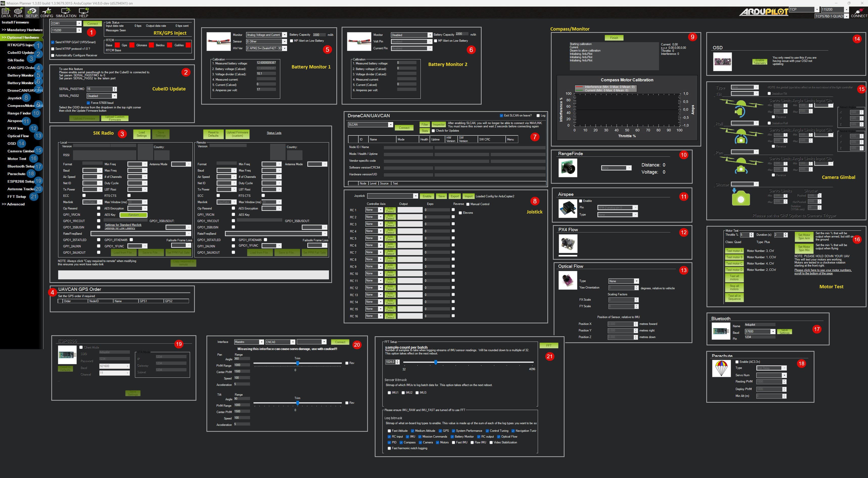Image resolution: width=868 pixels, height=478 pixels.
Task: Click the Battery Monitor 1 power module image
Action: pos(218,42)
